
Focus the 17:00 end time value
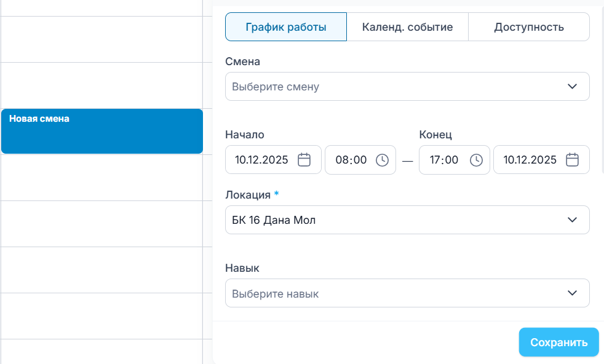pyautogui.click(x=444, y=160)
